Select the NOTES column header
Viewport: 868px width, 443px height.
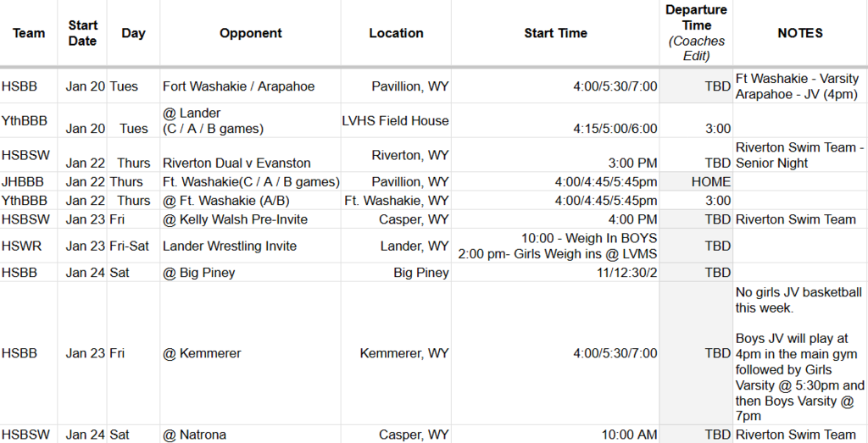coord(799,33)
